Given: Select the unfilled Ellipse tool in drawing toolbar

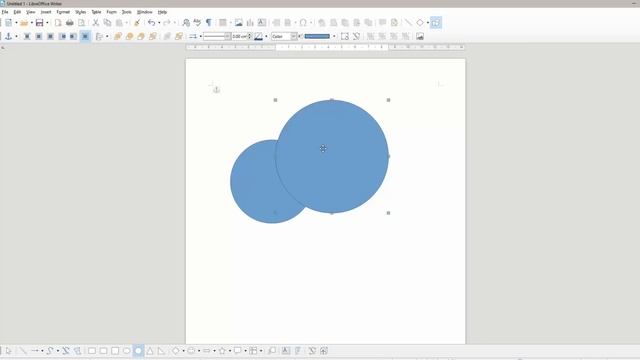Looking at the screenshot, I should [x=127, y=351].
